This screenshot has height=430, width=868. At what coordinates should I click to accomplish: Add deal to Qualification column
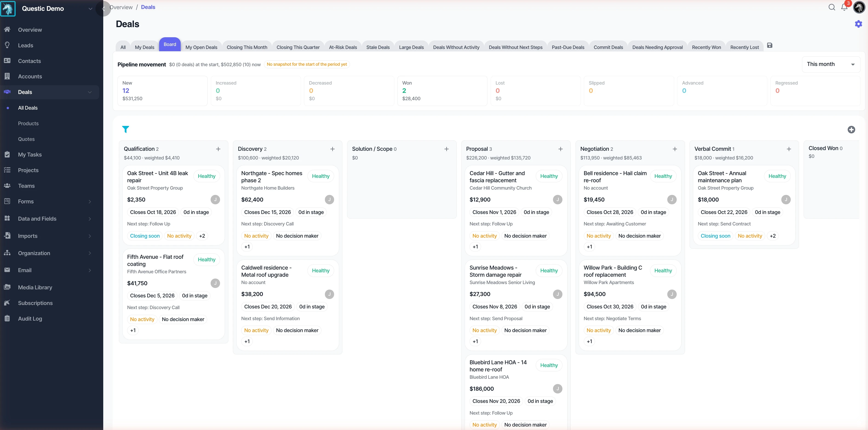click(218, 149)
